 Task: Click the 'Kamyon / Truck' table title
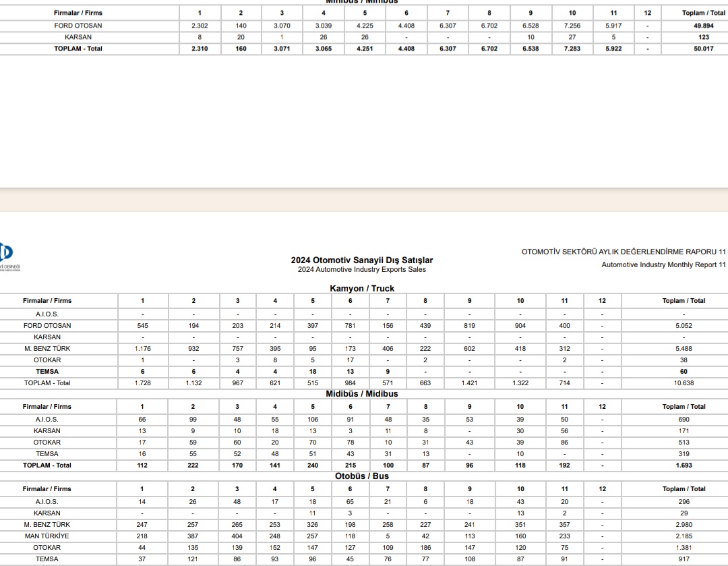click(x=362, y=289)
